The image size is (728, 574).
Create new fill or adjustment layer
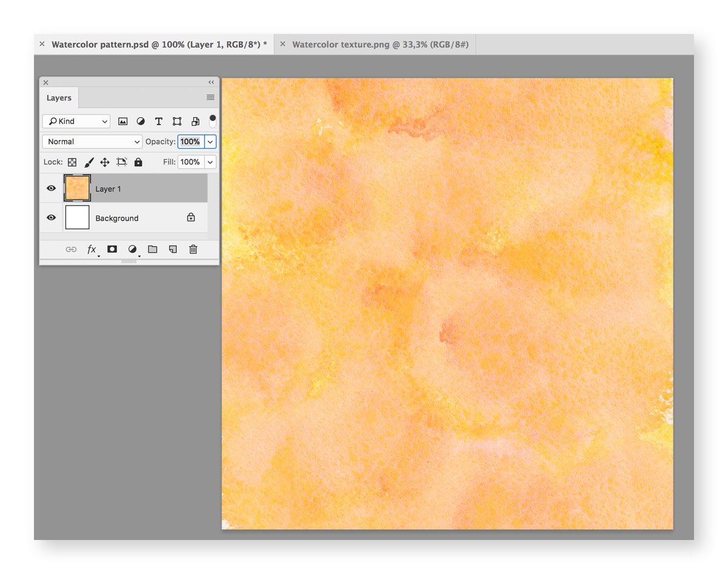[x=132, y=249]
